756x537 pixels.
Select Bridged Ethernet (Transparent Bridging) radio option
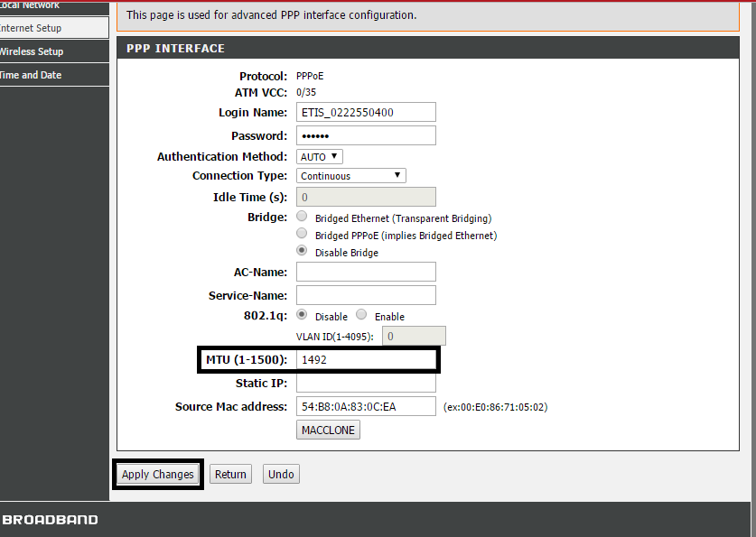tap(302, 218)
